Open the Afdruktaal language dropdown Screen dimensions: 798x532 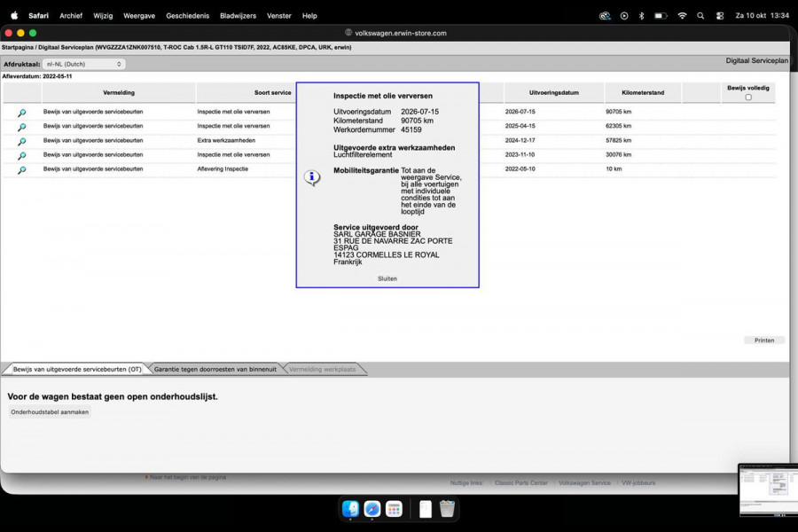(x=84, y=64)
